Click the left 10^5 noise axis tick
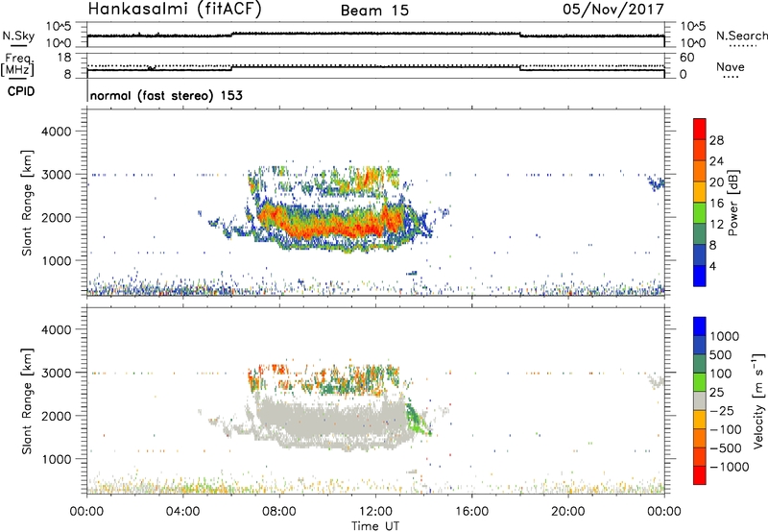 click(x=59, y=27)
